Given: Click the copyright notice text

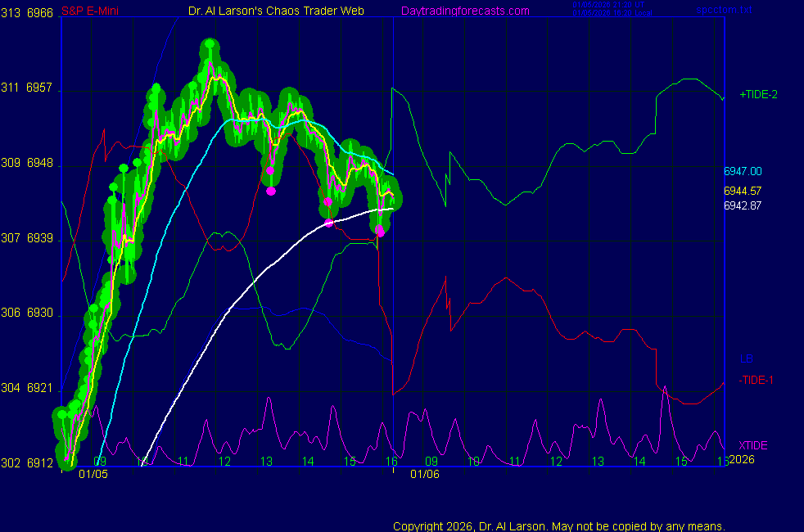Looking at the screenshot, I should pyautogui.click(x=559, y=525).
